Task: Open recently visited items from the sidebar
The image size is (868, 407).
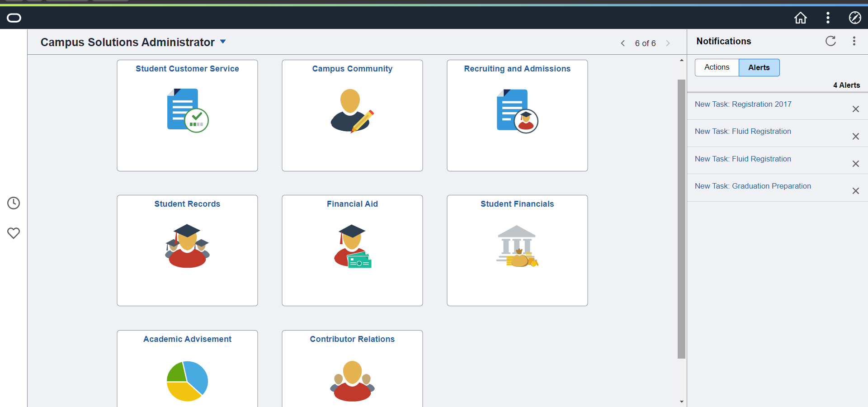Action: click(x=14, y=203)
